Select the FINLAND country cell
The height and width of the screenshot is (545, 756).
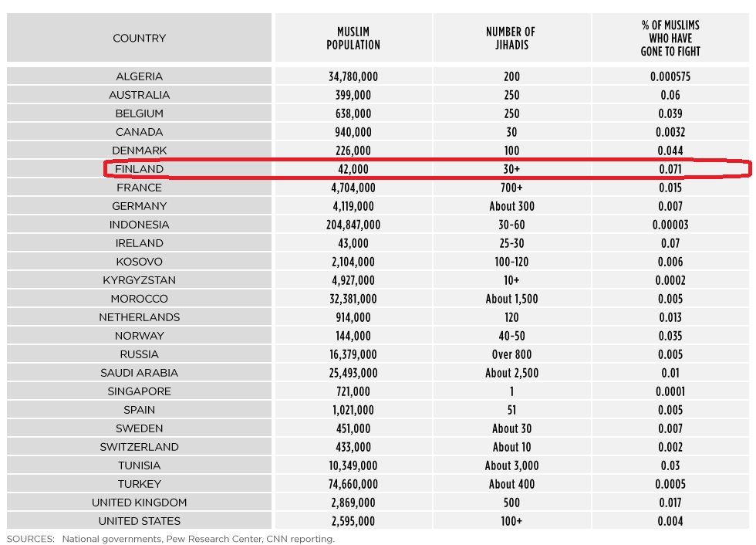(x=140, y=169)
